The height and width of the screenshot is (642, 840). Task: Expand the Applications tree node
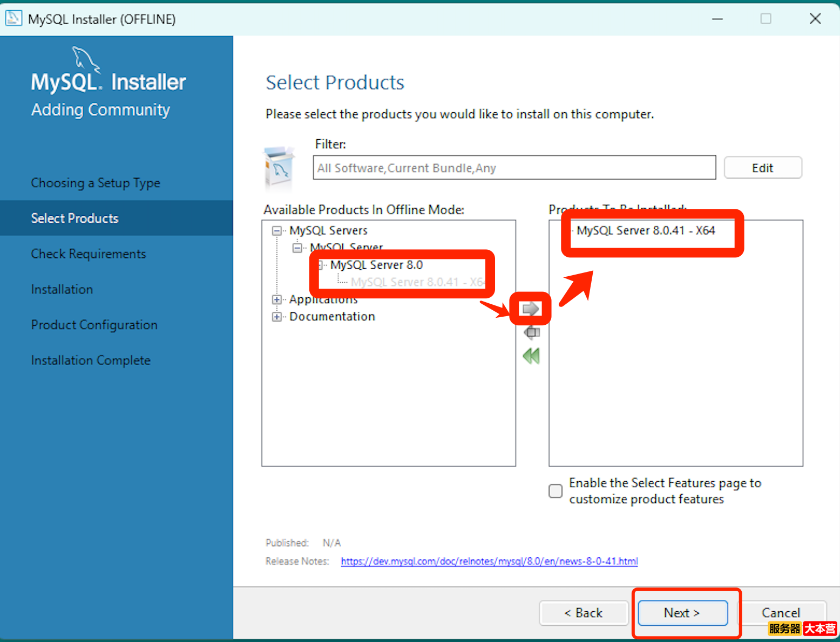[277, 299]
